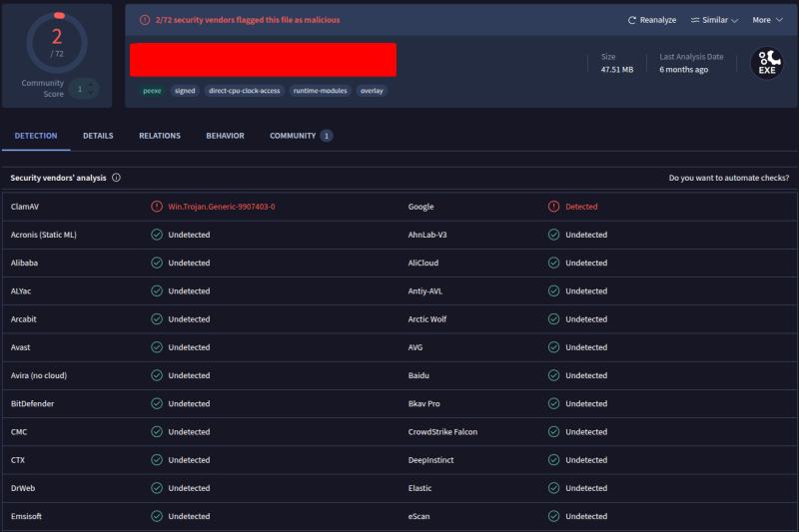Click the EXE file type icon
Viewport: 799px width, 532px height.
[x=767, y=63]
